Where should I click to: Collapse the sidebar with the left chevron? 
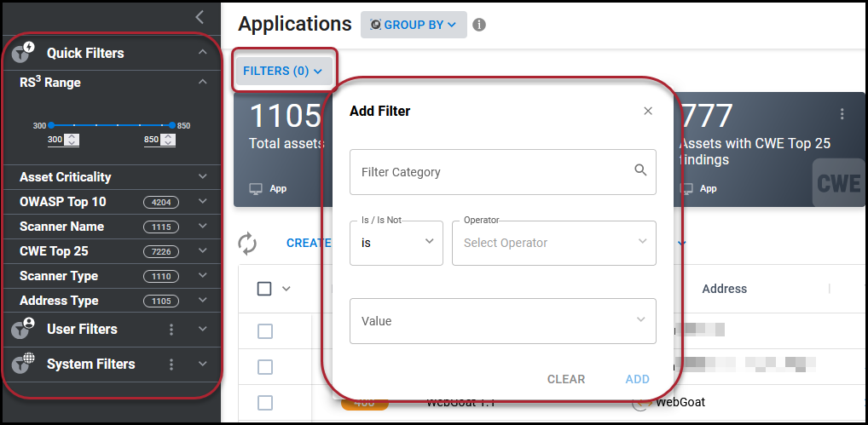(200, 17)
